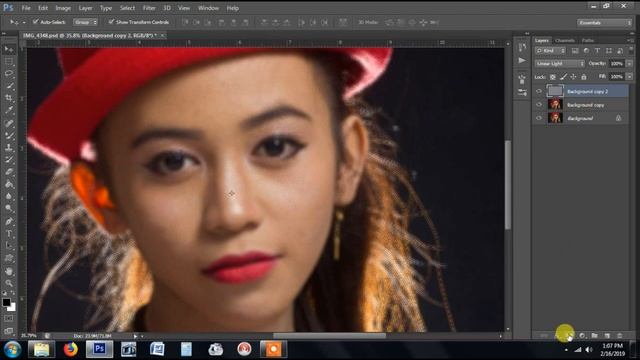The image size is (640, 360).
Task: Create a new group folder
Action: coord(595,336)
